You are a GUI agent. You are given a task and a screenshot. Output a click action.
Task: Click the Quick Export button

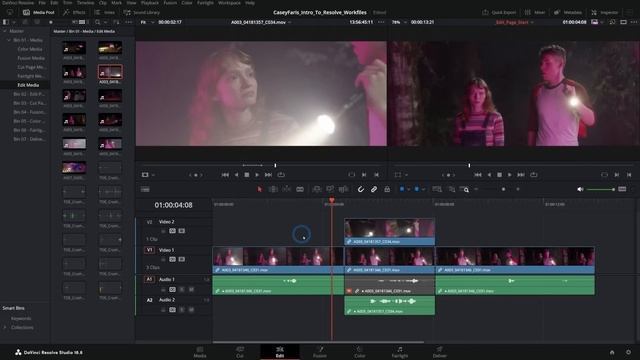499,12
